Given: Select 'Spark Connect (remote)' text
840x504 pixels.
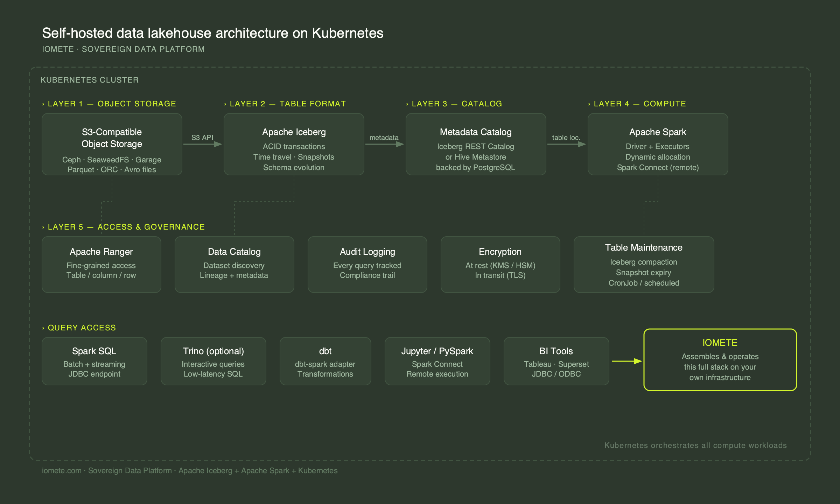Looking at the screenshot, I should pyautogui.click(x=658, y=167).
